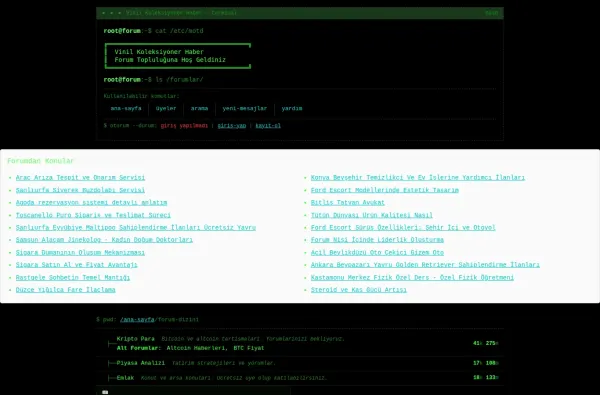Open BTC Fiyat sub-forum
This screenshot has height=395, width=600.
point(249,348)
